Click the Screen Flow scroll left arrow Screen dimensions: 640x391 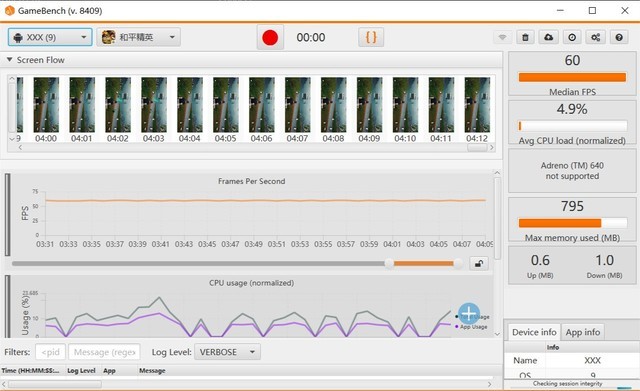(20, 147)
